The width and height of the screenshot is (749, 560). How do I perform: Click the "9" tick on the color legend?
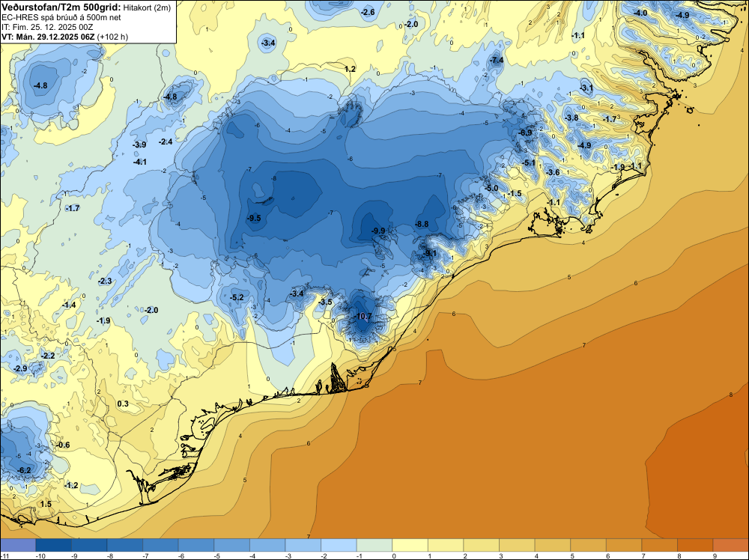[x=715, y=556]
